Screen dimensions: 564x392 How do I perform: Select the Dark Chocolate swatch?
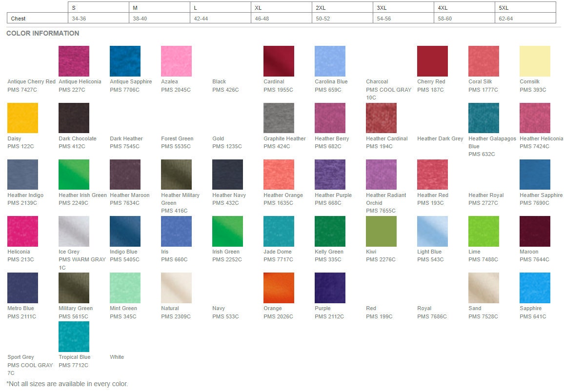[74, 118]
